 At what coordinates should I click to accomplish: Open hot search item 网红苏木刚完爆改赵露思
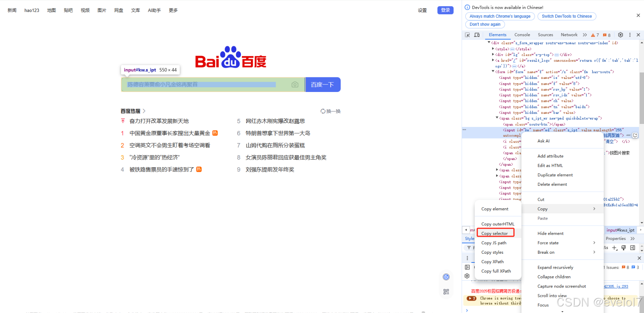[x=275, y=121]
